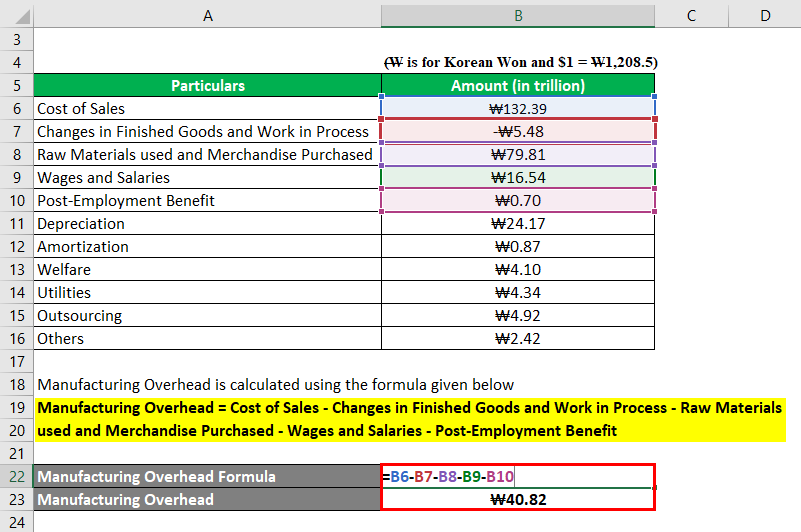Select the Amortization cell
The width and height of the screenshot is (801, 532).
click(207, 246)
